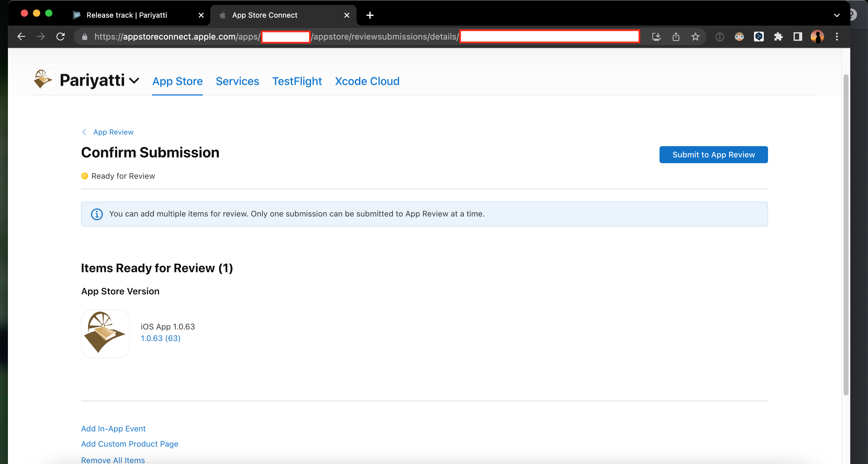Screen dimensions: 868x464
Task: Open a new browser tab
Action: pos(370,15)
